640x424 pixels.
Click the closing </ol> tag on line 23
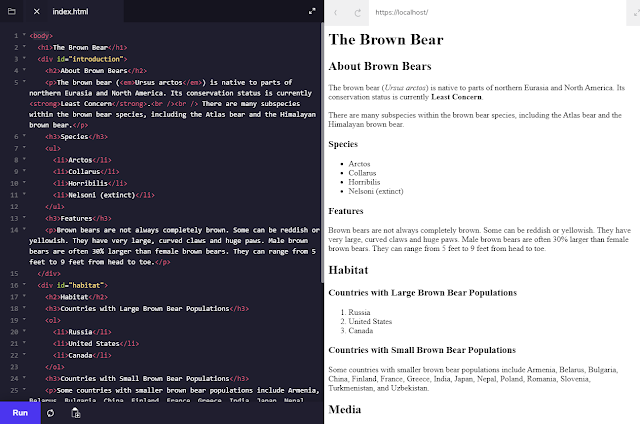point(55,367)
